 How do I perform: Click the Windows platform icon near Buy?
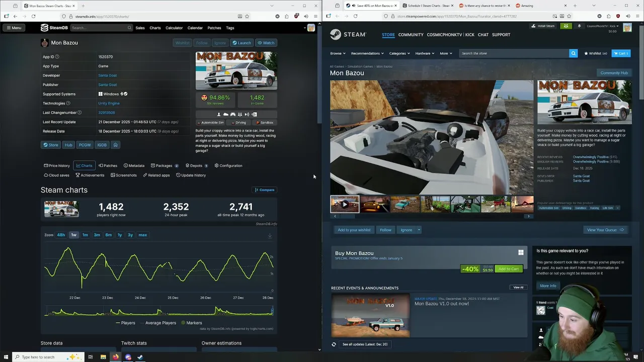click(x=521, y=252)
